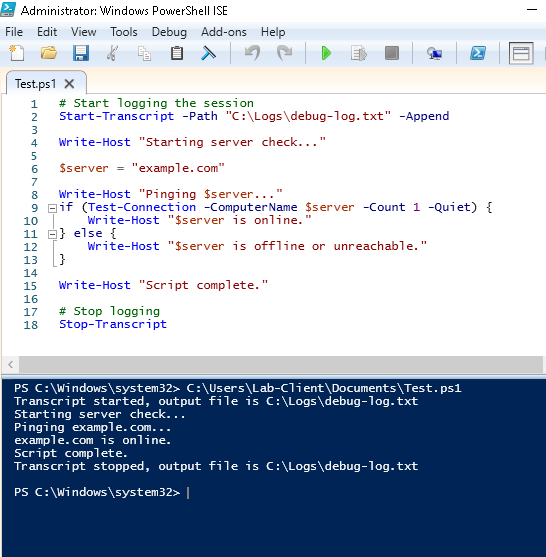Open New Remote PowerShell Tab icon
This screenshot has width=546, height=557.
point(434,54)
